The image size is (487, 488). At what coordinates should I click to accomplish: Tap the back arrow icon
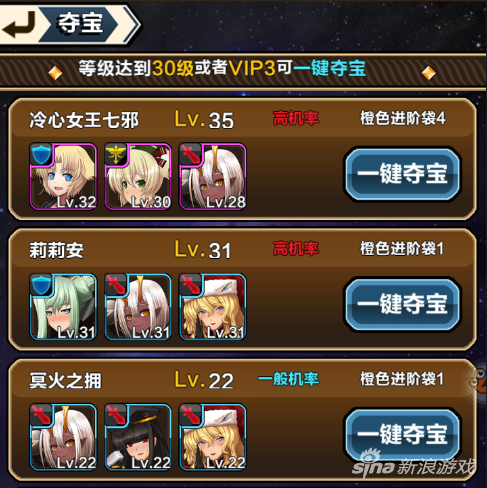[19, 25]
